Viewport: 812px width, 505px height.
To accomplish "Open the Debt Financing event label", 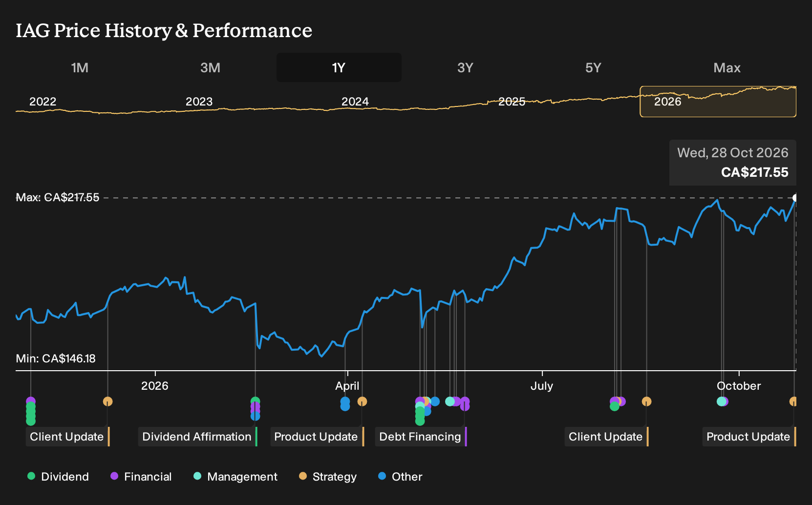I will pyautogui.click(x=421, y=437).
